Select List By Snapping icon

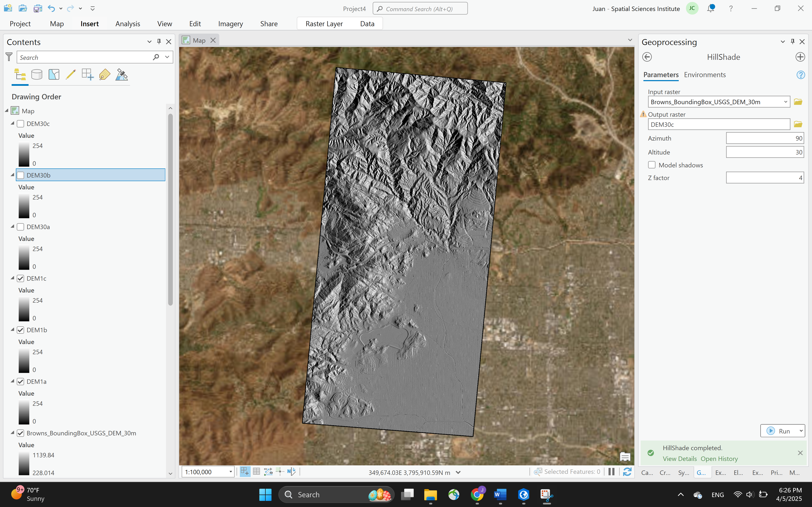pos(88,74)
